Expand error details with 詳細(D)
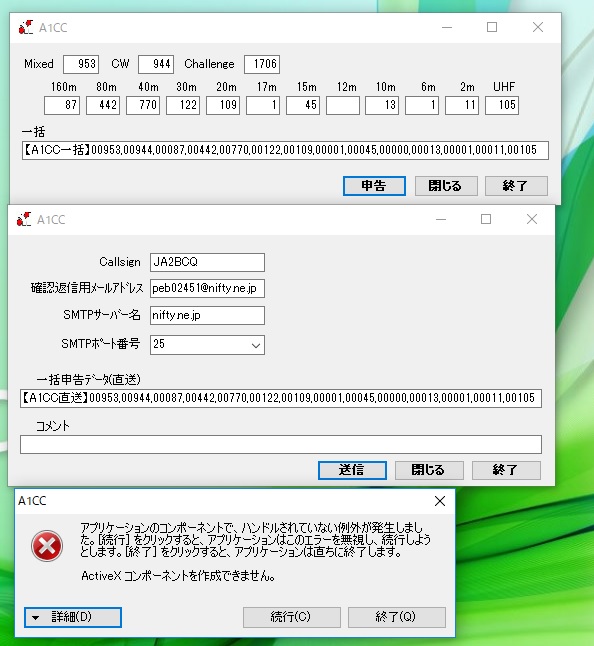594x646 pixels. click(73, 617)
